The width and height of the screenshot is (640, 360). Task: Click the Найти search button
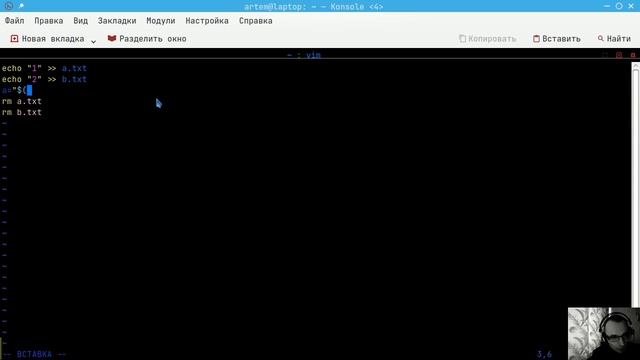pos(614,39)
